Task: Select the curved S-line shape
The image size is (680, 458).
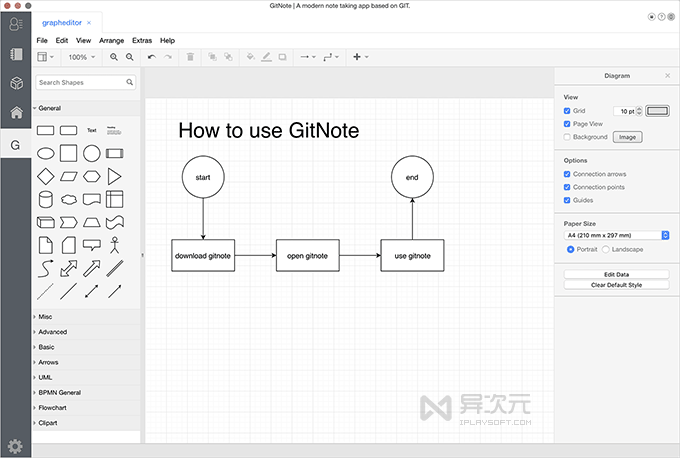Action: [x=46, y=268]
